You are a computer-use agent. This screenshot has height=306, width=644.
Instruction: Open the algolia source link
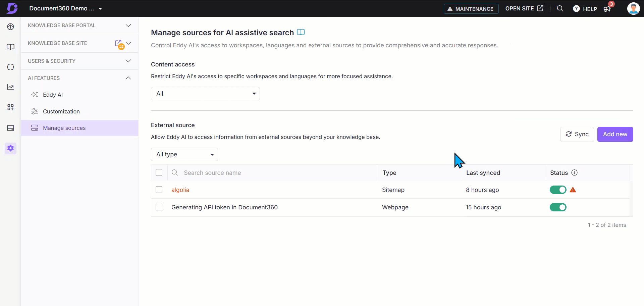point(180,190)
